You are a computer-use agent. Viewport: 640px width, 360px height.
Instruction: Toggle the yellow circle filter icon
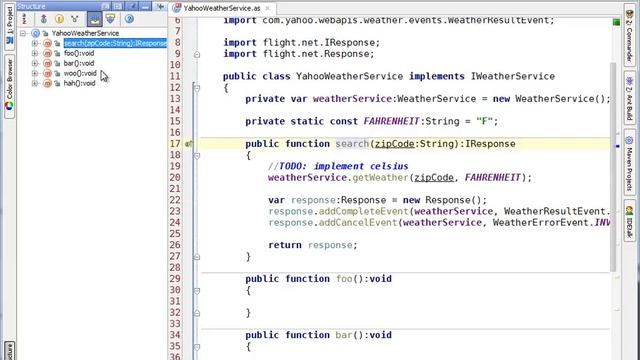[59, 19]
